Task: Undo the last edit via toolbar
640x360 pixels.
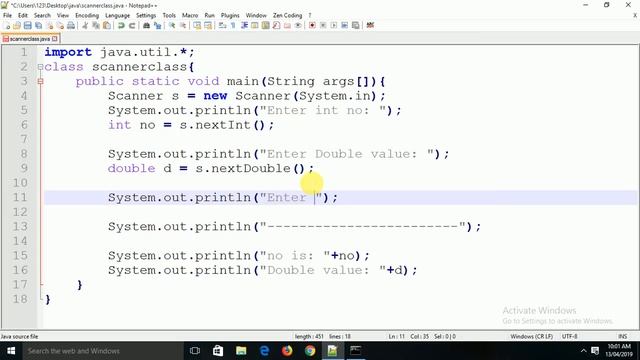Action: (121, 25)
